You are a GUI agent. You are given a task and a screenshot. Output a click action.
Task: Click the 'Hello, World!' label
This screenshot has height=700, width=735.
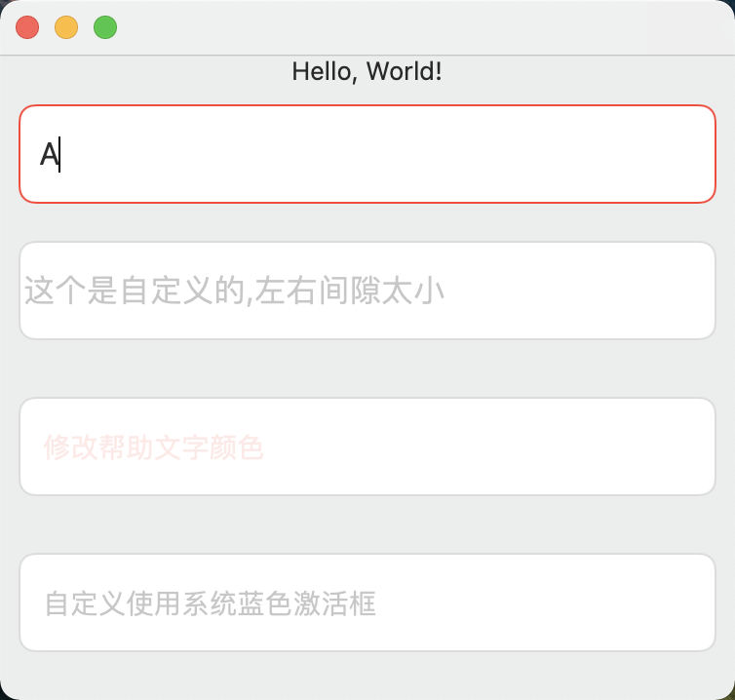[x=367, y=72]
